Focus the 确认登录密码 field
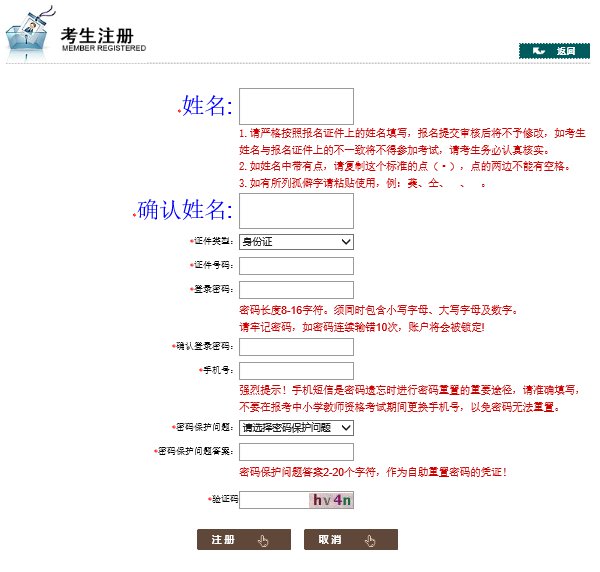The height and width of the screenshot is (572, 600). click(x=297, y=346)
